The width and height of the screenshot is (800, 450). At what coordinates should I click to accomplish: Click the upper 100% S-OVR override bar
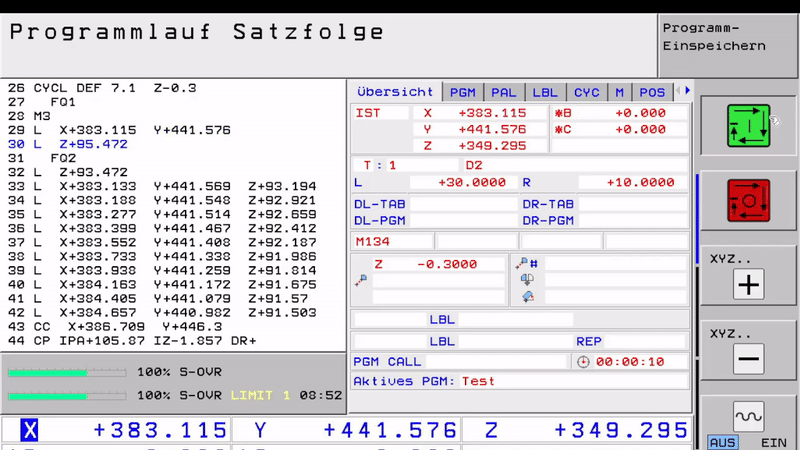(x=69, y=372)
